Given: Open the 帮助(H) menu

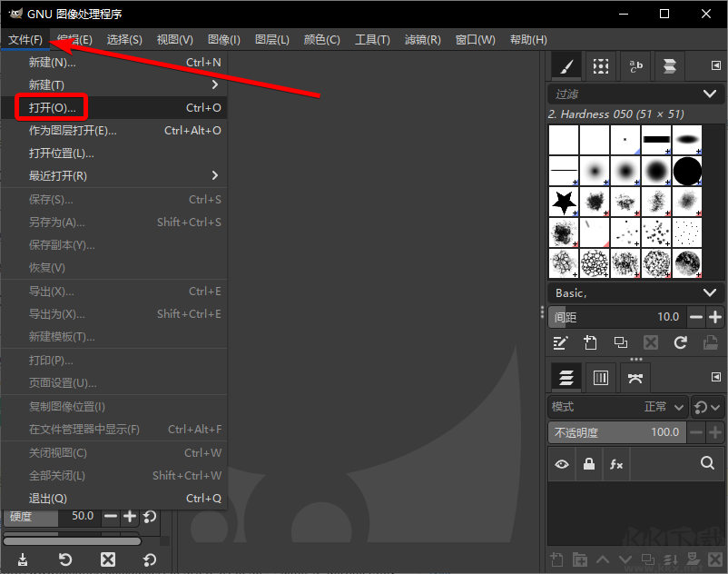Looking at the screenshot, I should click(x=528, y=40).
